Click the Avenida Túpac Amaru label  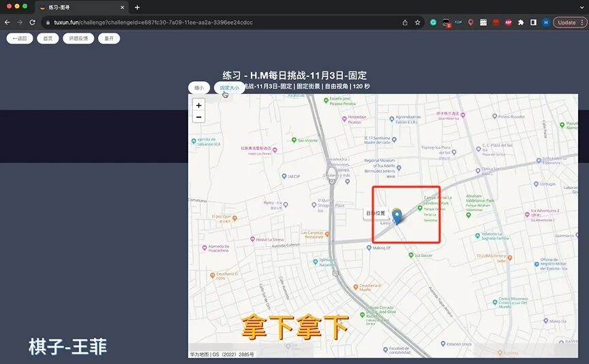coord(440,302)
